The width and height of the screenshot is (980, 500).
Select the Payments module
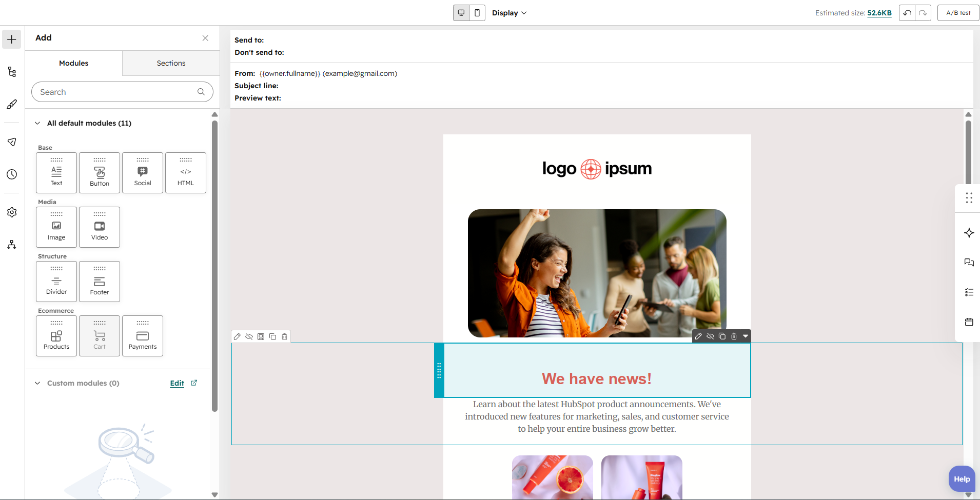143,336
